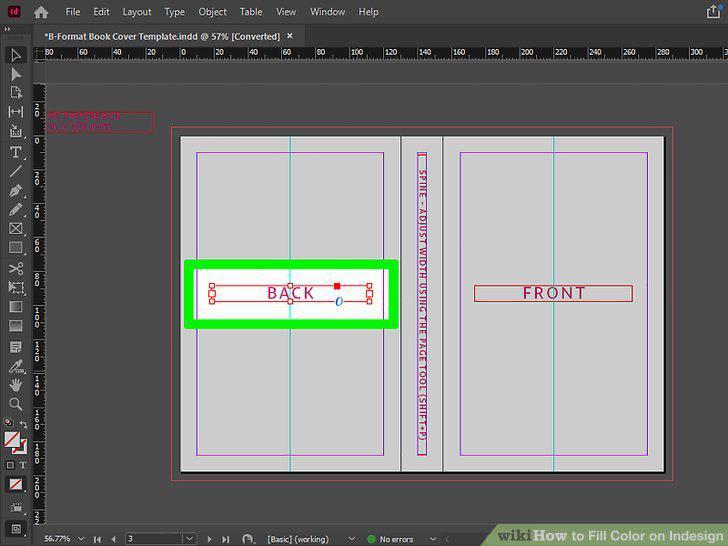The image size is (728, 546).
Task: Select the Zoom magnifier tool
Action: pyautogui.click(x=15, y=404)
